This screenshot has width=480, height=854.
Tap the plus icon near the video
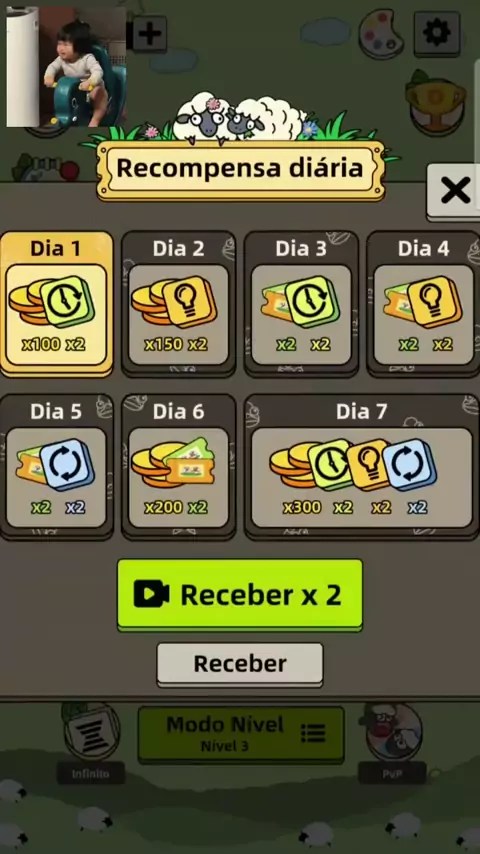[149, 34]
